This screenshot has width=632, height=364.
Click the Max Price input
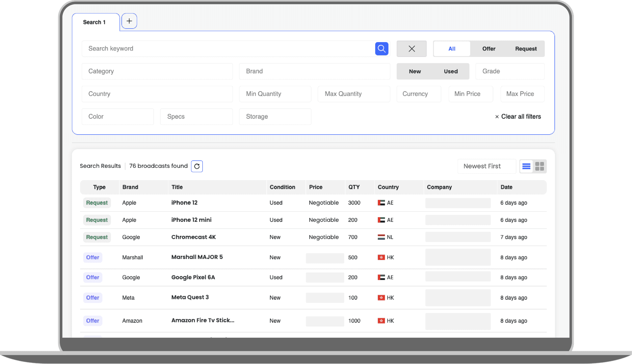click(522, 94)
